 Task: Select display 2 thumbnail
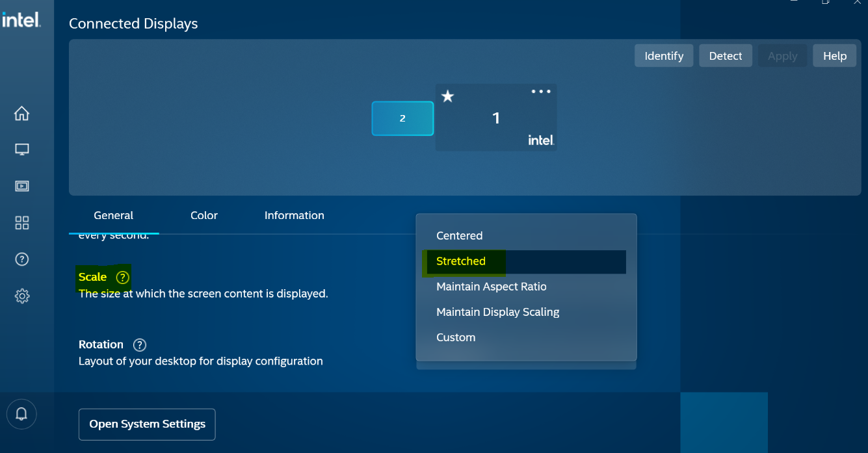point(402,118)
